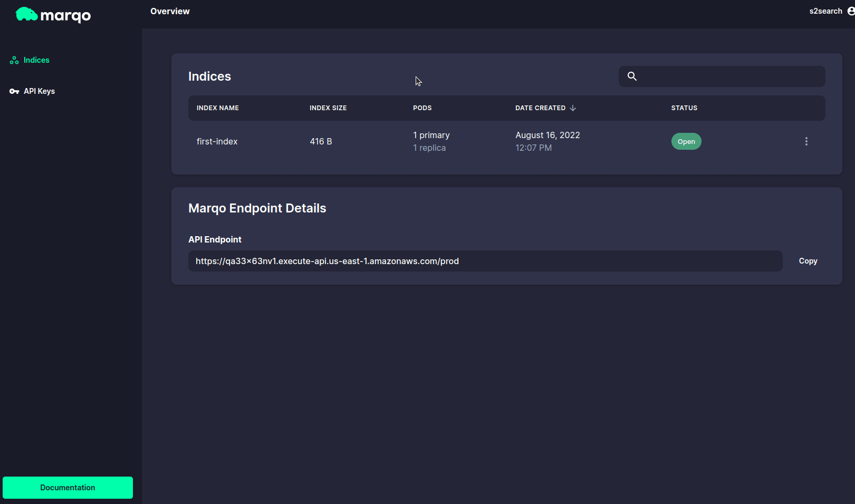Copy the API endpoint URL
Image resolution: width=855 pixels, height=504 pixels.
click(808, 261)
